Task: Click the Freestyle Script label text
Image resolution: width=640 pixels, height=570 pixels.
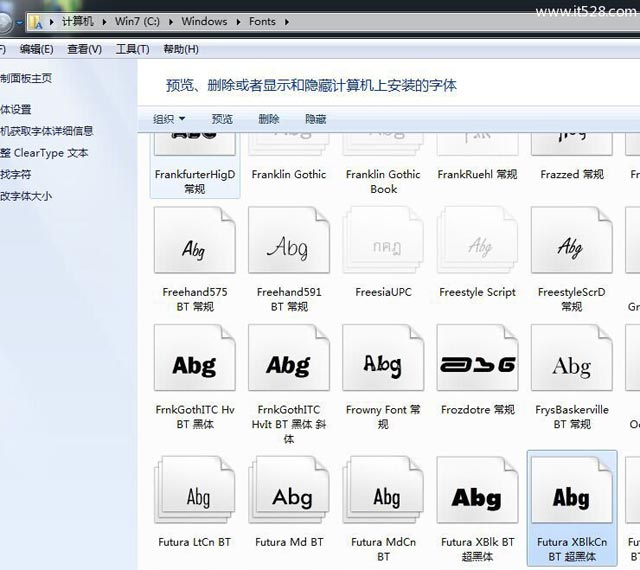Action: [x=478, y=292]
